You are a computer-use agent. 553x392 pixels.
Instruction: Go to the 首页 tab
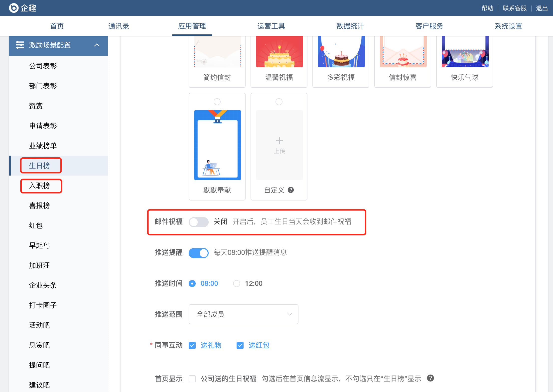57,26
